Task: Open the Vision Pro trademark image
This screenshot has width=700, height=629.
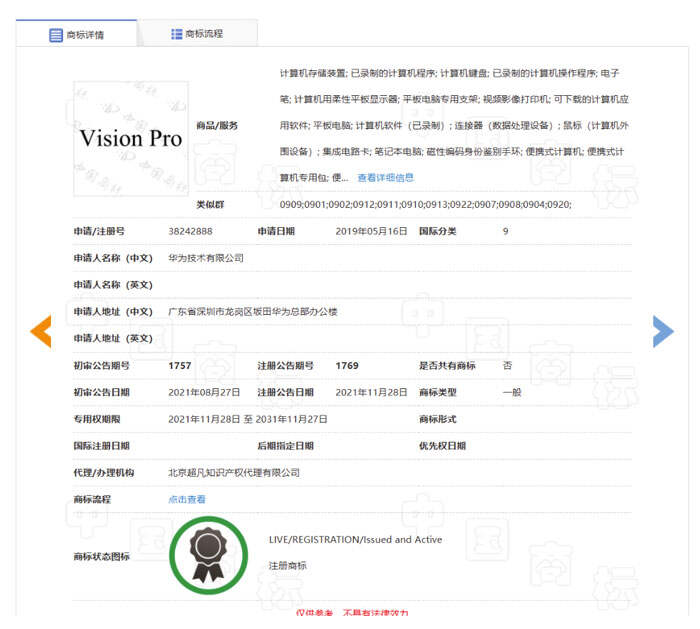Action: pyautogui.click(x=131, y=138)
